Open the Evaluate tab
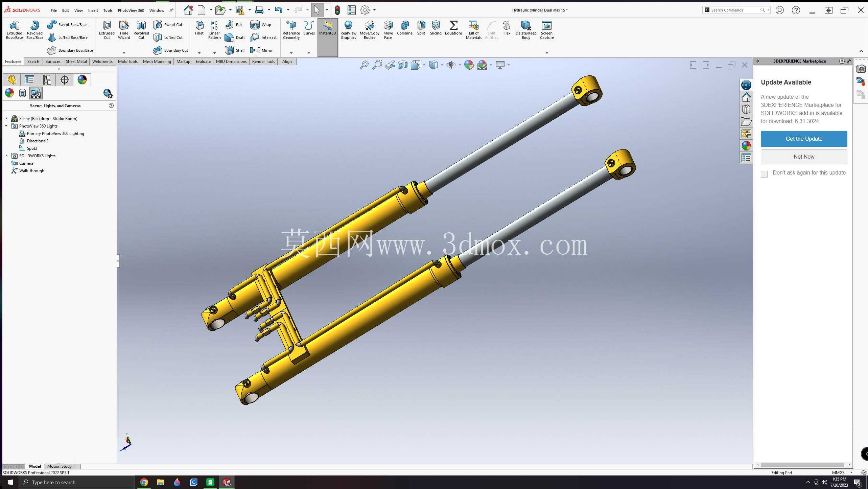The height and width of the screenshot is (489, 868). point(203,61)
